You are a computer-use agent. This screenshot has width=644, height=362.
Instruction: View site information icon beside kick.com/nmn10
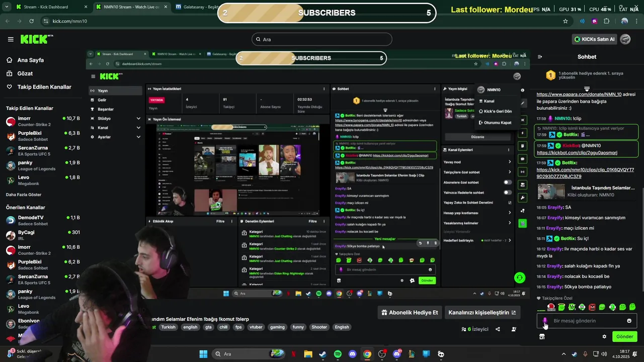pyautogui.click(x=46, y=21)
